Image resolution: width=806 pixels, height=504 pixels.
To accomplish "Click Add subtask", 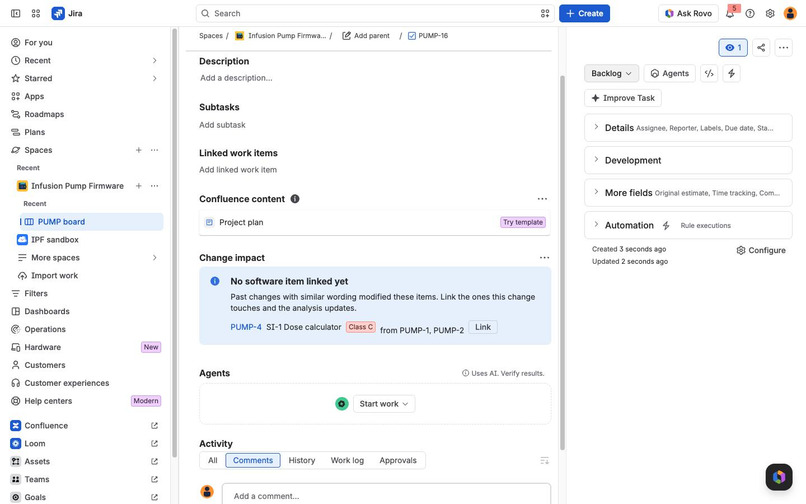I will [x=223, y=125].
